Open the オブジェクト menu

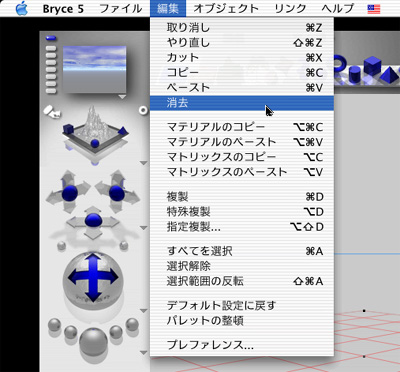[226, 8]
